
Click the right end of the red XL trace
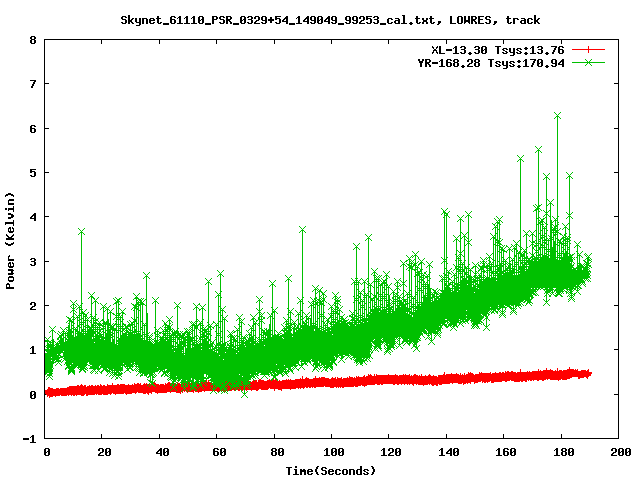coord(589,373)
